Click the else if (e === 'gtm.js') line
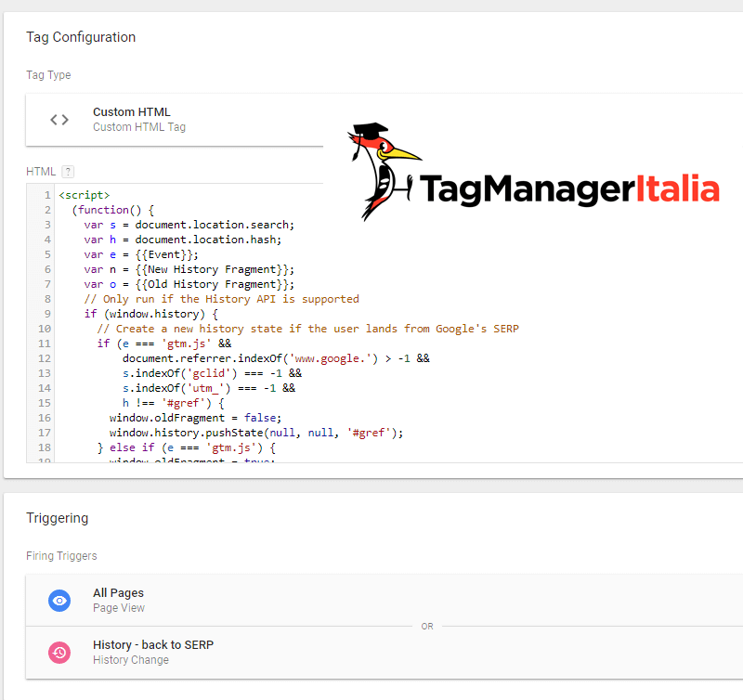The width and height of the screenshot is (743, 700). click(x=187, y=447)
